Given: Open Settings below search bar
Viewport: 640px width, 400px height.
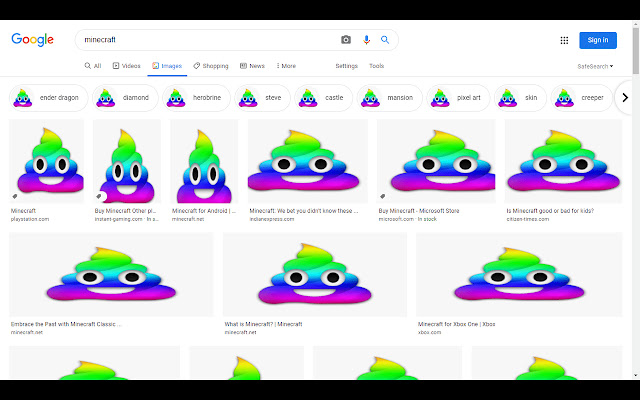Looking at the screenshot, I should 347,66.
